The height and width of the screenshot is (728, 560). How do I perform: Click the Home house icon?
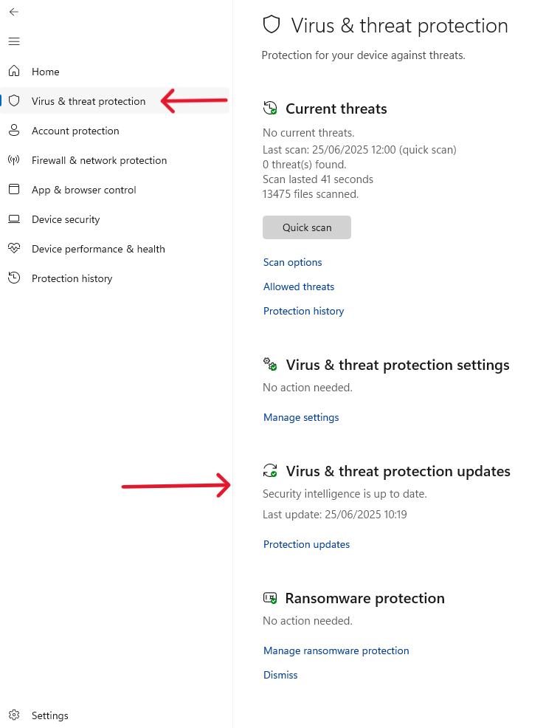pyautogui.click(x=14, y=72)
